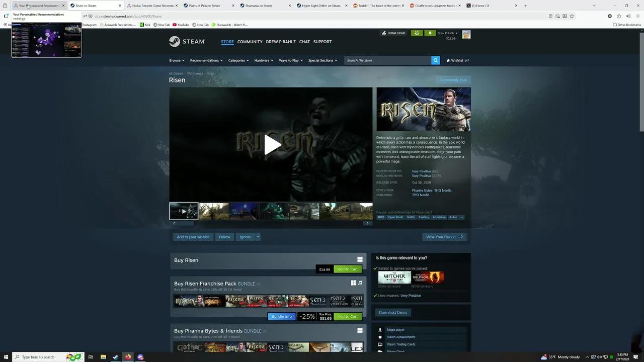Open the Witcher Wild Hunt thumbnail
The height and width of the screenshot is (362, 644).
(394, 278)
